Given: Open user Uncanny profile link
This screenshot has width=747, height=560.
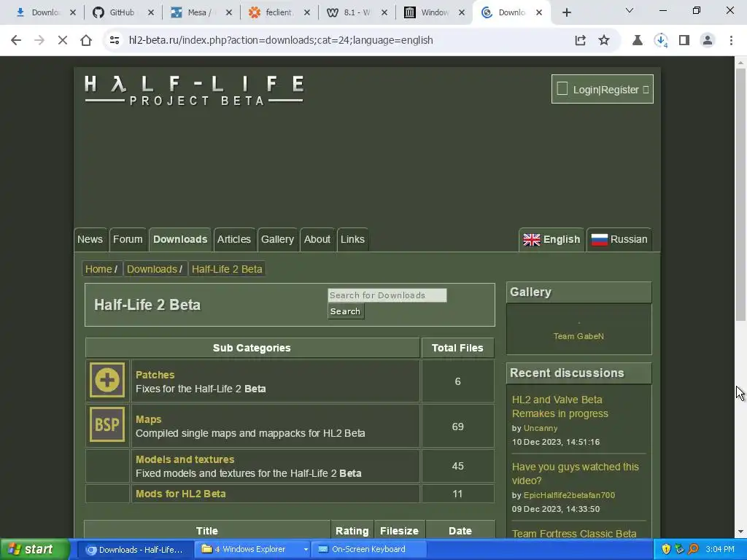Looking at the screenshot, I should pyautogui.click(x=541, y=428).
